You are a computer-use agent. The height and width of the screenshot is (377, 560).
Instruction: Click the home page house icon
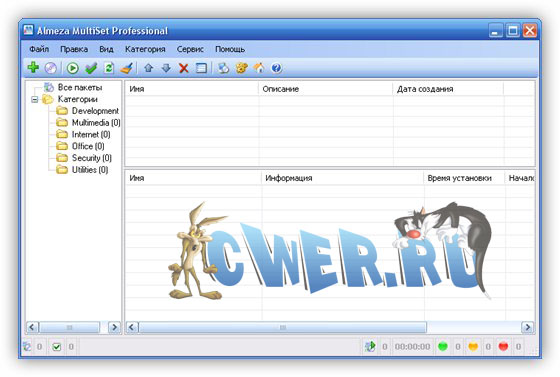[x=259, y=68]
